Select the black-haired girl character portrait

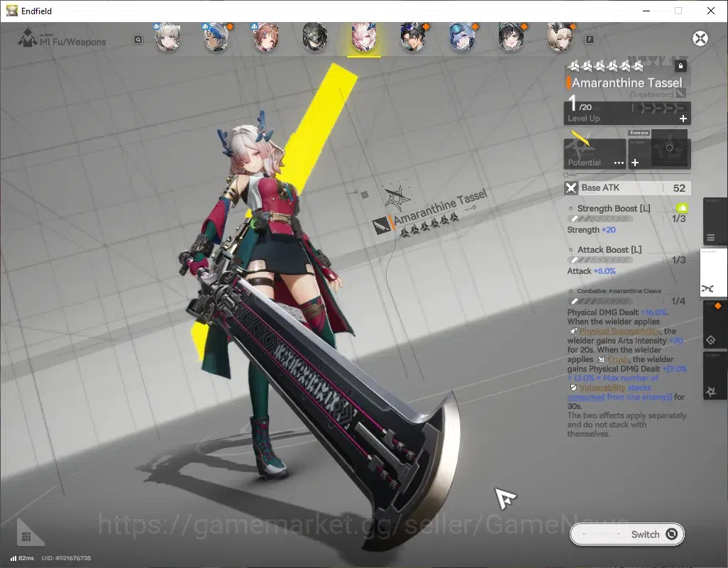click(x=511, y=37)
